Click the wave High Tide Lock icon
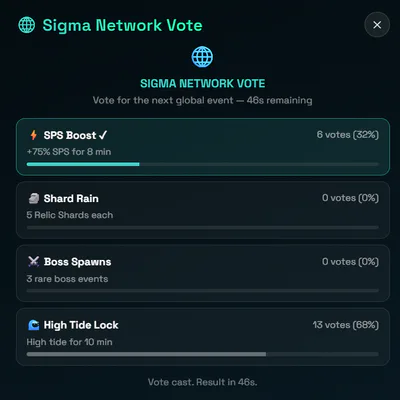The height and width of the screenshot is (400, 400). 34,325
